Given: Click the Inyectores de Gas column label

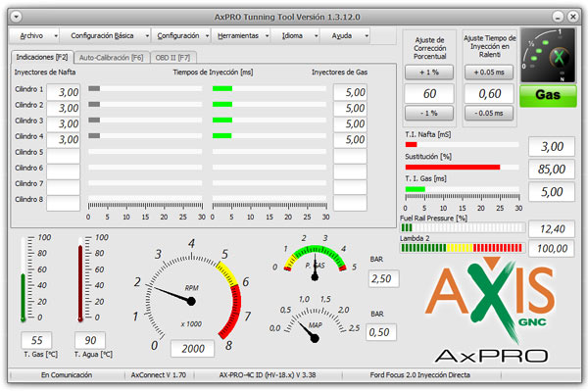Looking at the screenshot, I should point(339,72).
